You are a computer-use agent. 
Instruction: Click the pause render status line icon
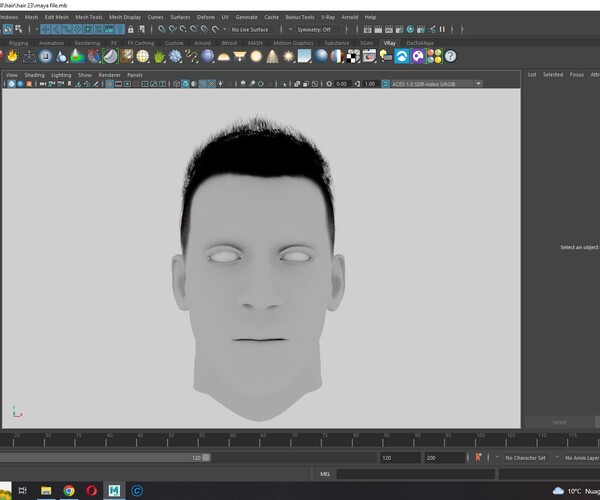point(442,29)
